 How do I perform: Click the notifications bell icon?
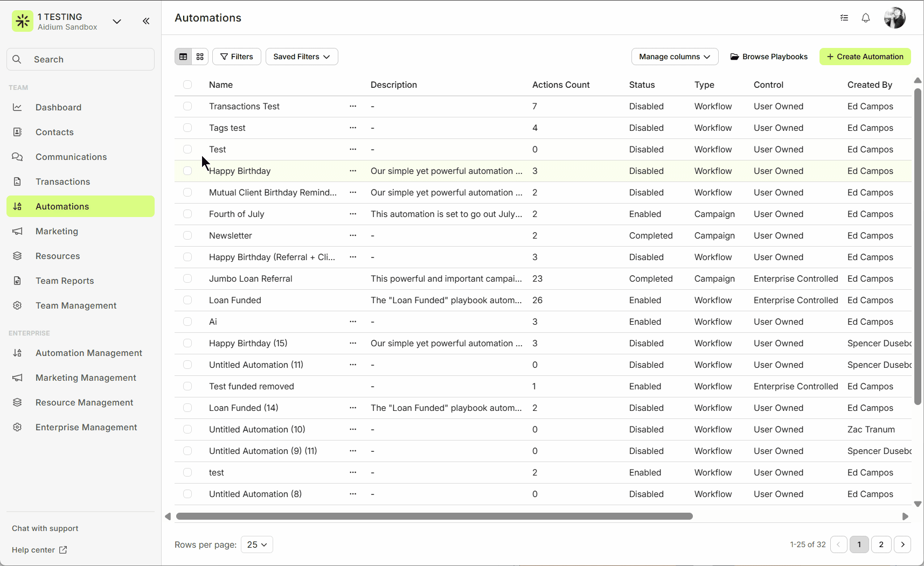865,18
